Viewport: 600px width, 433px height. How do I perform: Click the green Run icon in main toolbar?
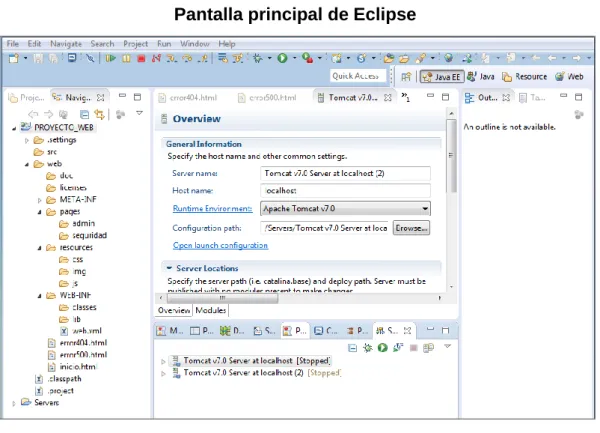coord(282,58)
